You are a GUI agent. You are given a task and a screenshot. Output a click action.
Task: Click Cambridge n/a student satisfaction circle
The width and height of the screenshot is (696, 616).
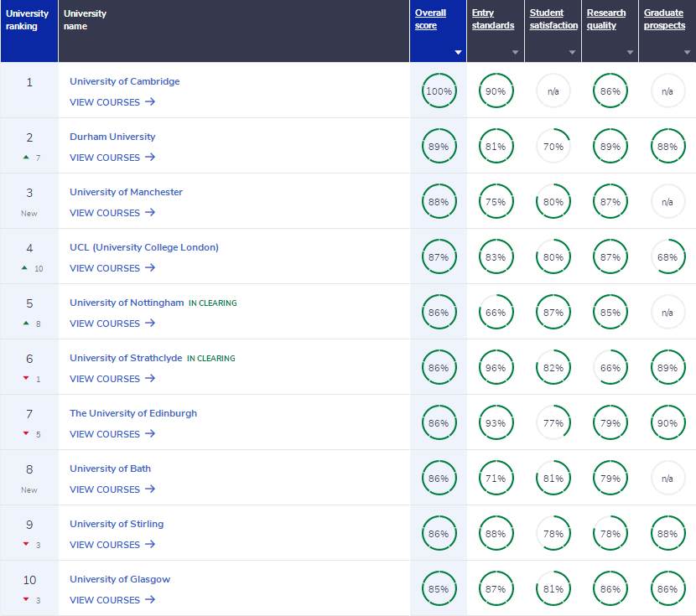(x=553, y=91)
